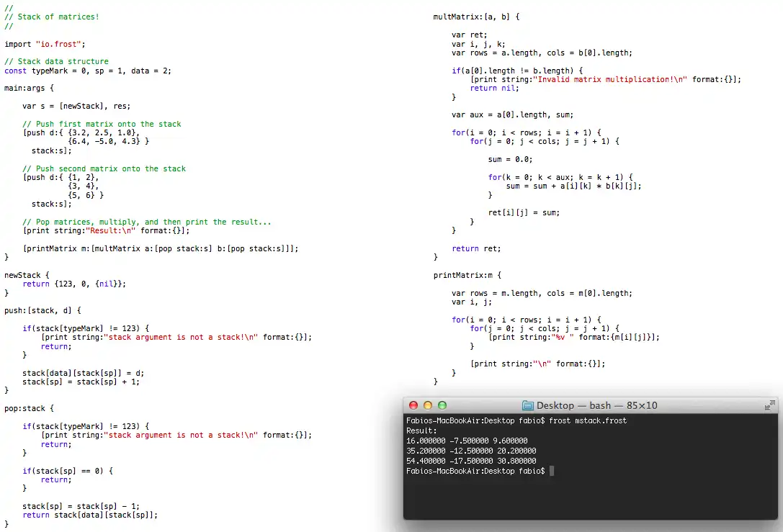This screenshot has height=532, width=783.
Task: Click the line "stack[sp] = stack[sp] - 1;"
Action: coord(81,506)
